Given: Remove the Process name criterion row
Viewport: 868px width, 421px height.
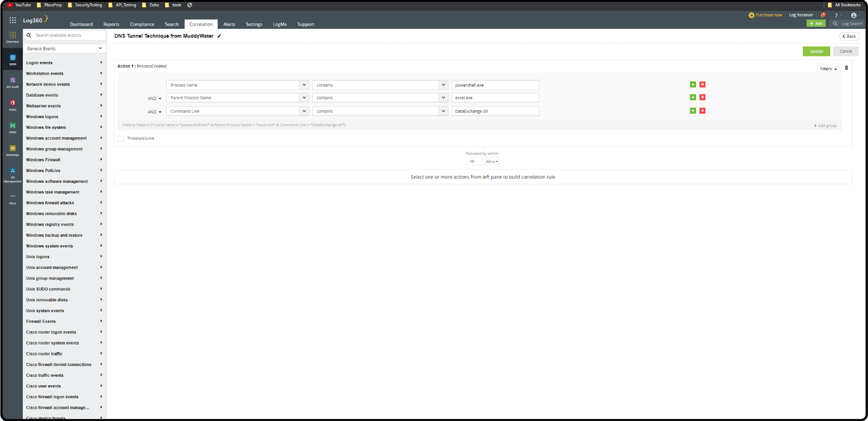Looking at the screenshot, I should (703, 85).
